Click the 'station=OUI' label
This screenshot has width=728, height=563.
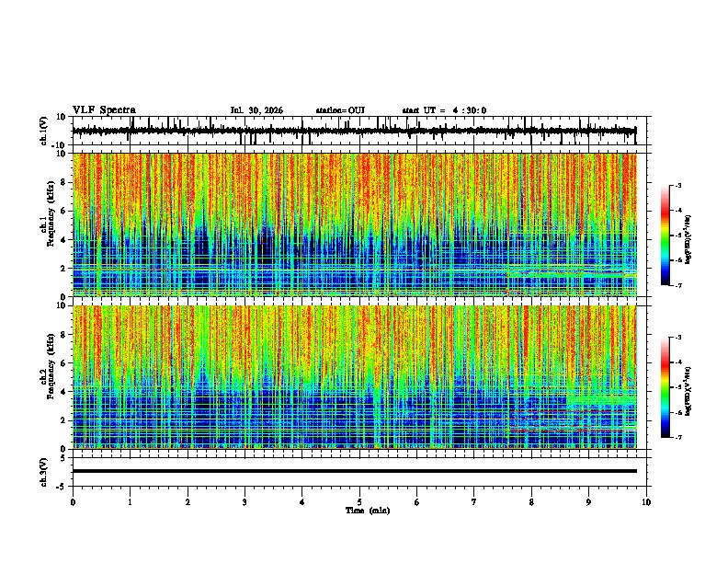[x=340, y=110]
